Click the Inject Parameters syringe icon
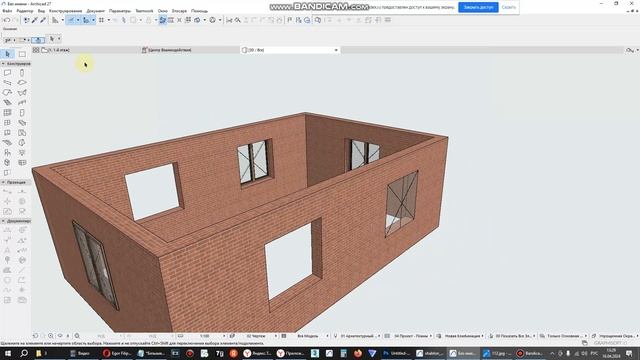This screenshot has width=640, height=360. coord(43,20)
